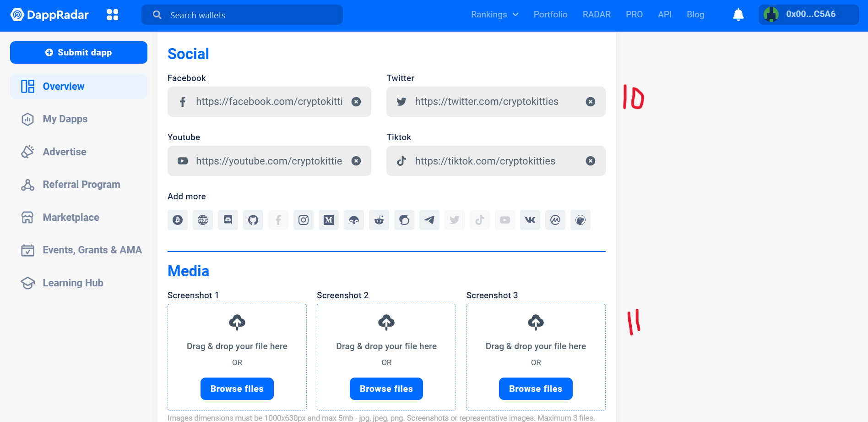The image size is (868, 422).
Task: Add a website (www globe) link
Action: click(x=203, y=220)
